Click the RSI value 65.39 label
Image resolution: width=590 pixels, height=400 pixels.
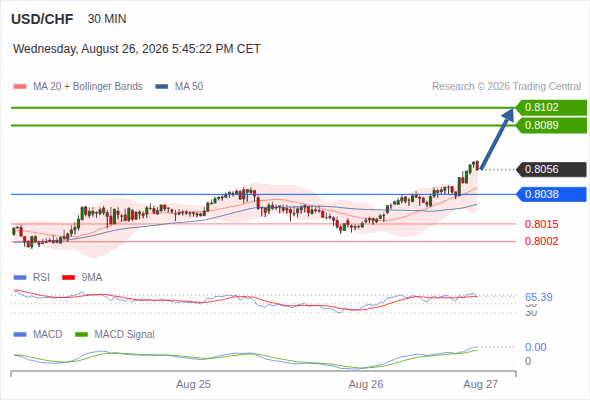click(x=539, y=297)
